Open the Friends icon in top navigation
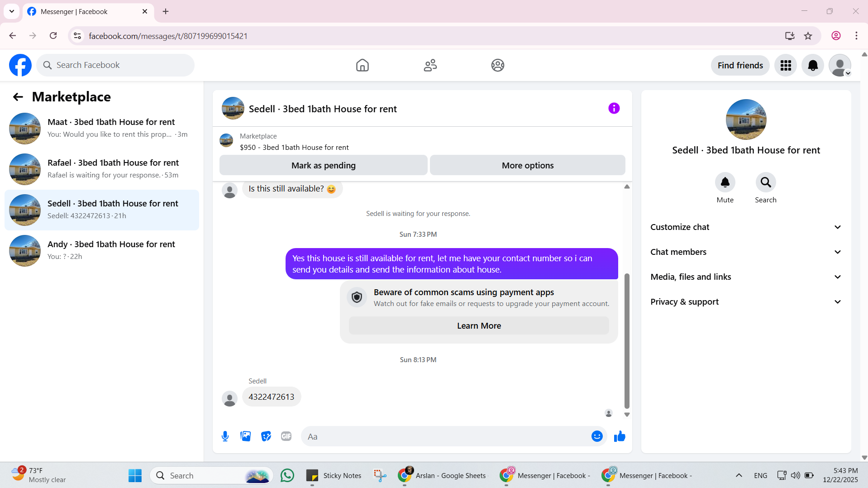 click(x=430, y=65)
